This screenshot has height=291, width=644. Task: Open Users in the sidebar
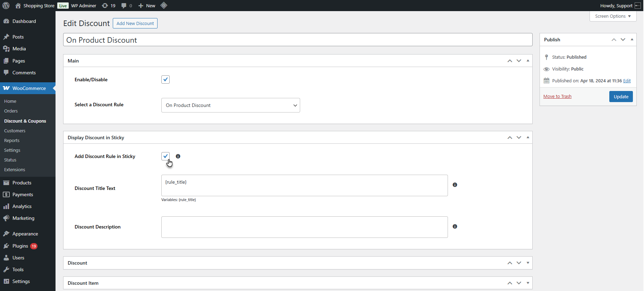28,258
